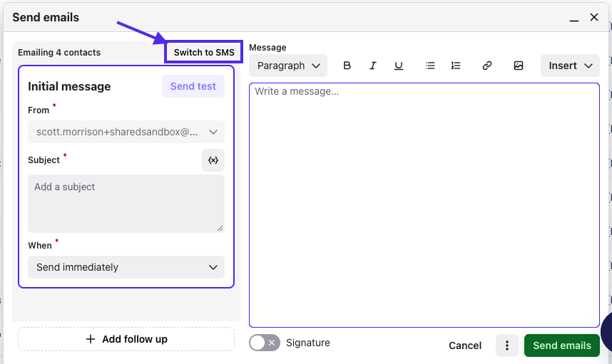This screenshot has width=612, height=364.
Task: Insert a numbered list
Action: click(456, 66)
